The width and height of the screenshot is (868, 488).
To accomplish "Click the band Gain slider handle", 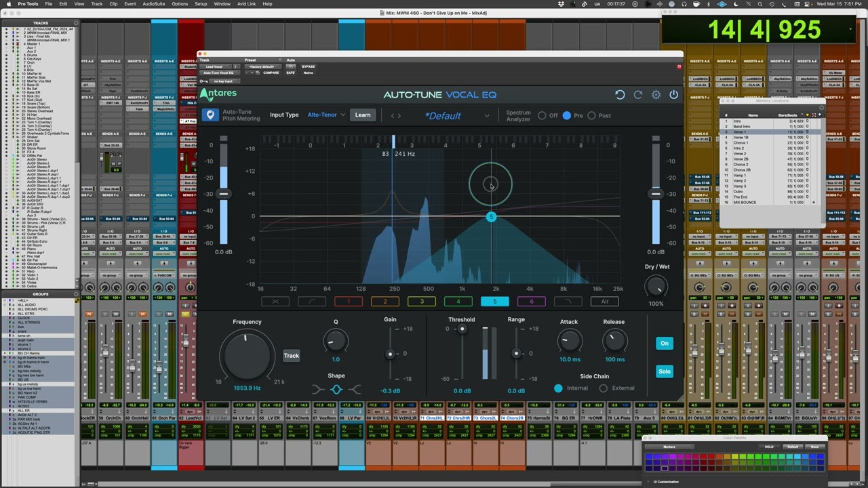I will (390, 354).
